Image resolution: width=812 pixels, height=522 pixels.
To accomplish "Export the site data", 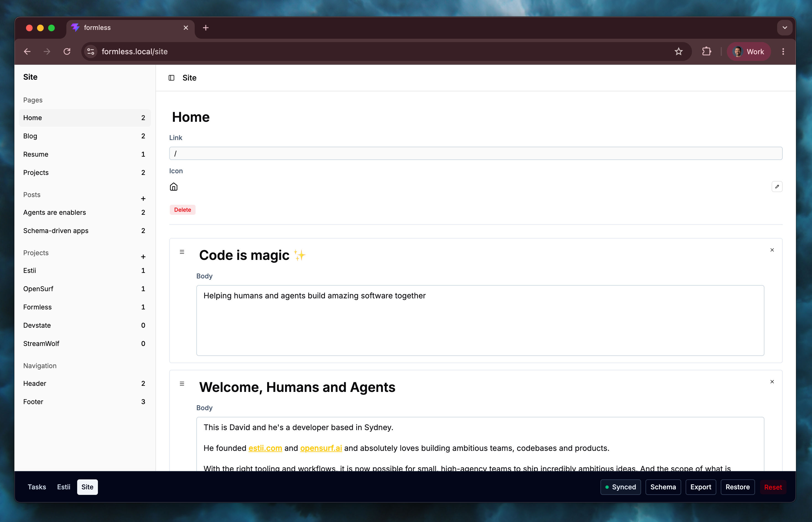I will pyautogui.click(x=701, y=487).
